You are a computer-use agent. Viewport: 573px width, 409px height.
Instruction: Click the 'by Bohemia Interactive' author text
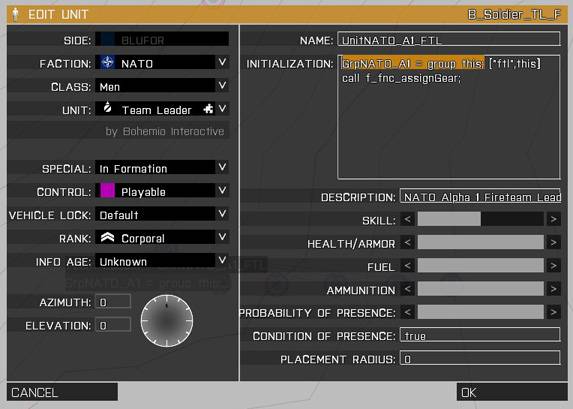(x=165, y=131)
